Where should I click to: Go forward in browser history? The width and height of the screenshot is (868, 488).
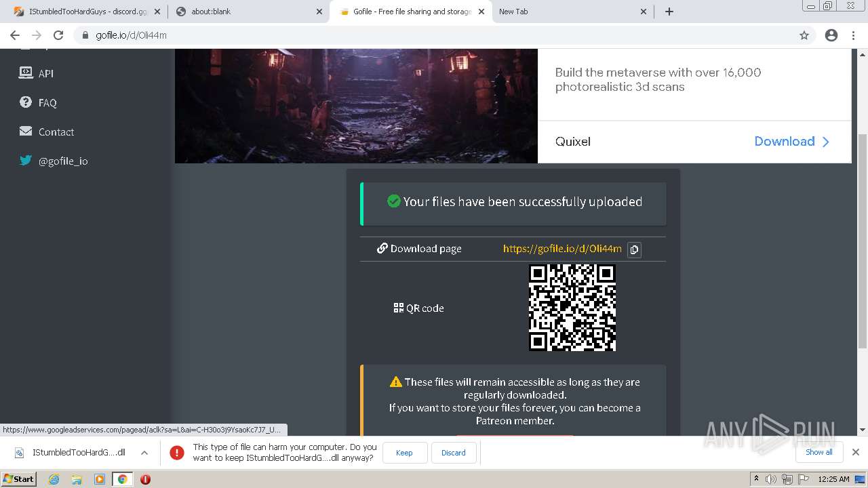pos(37,35)
